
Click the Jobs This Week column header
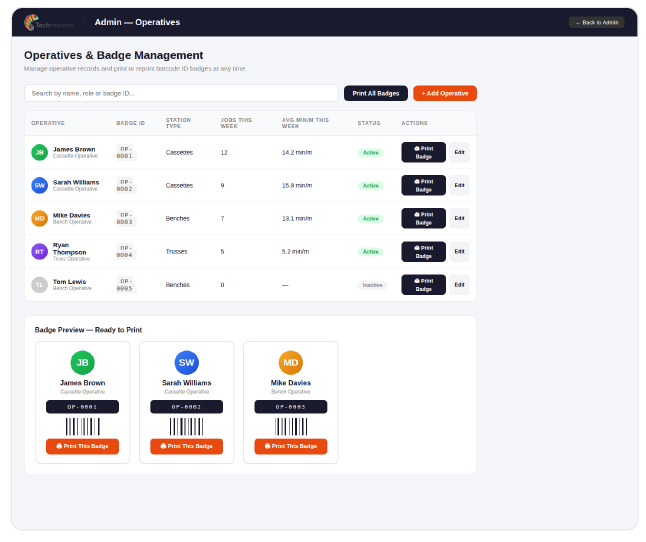click(x=236, y=123)
